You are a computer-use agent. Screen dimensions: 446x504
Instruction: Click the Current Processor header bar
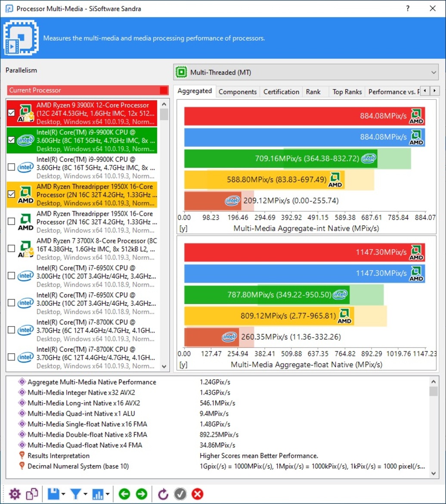point(88,90)
